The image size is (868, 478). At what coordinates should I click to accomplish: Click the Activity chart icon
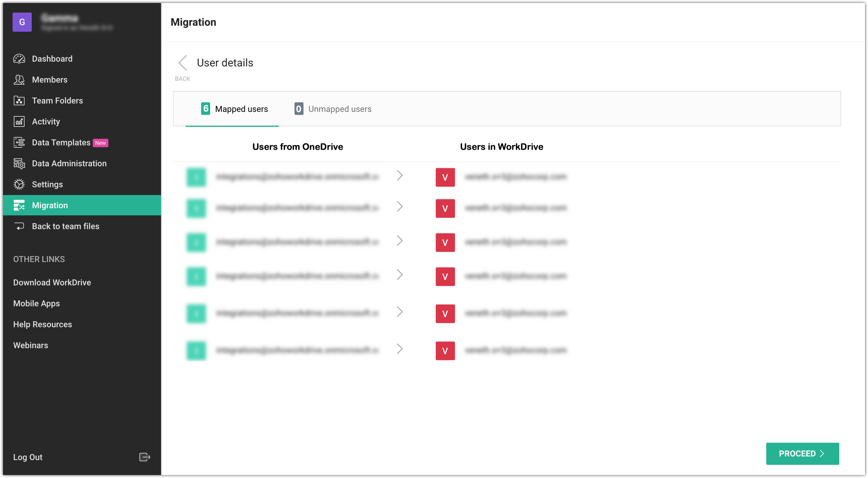click(19, 121)
